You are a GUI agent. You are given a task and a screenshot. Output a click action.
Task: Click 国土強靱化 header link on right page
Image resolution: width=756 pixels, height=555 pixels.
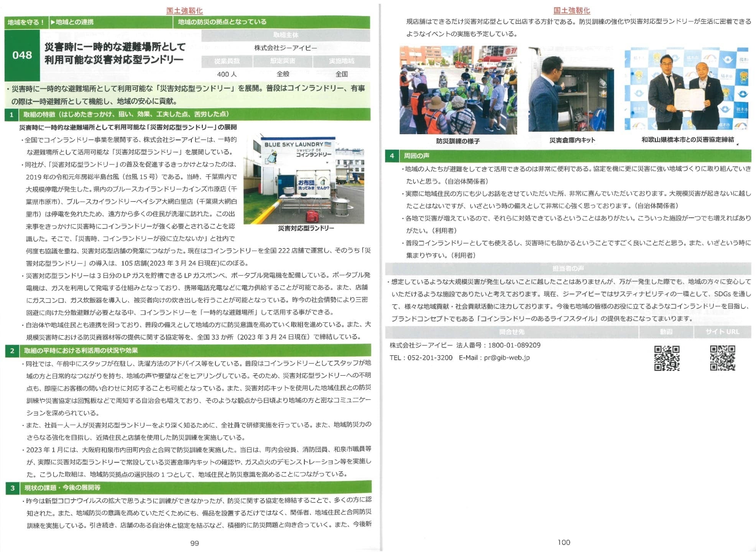(x=572, y=11)
